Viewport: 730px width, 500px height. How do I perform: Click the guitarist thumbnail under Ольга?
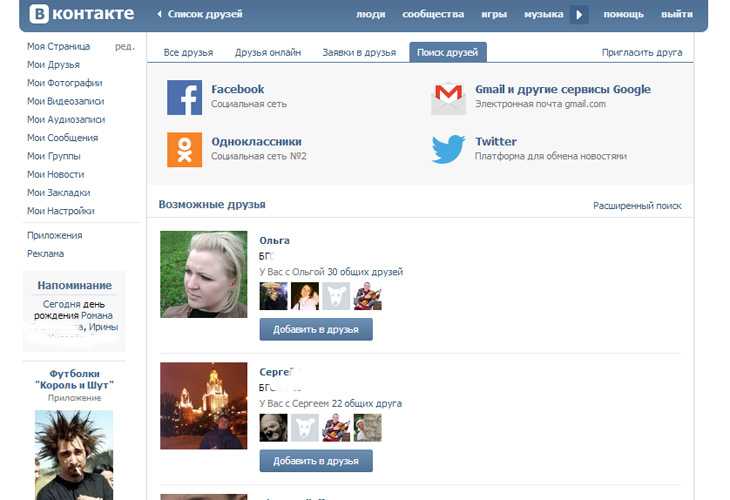click(x=368, y=296)
